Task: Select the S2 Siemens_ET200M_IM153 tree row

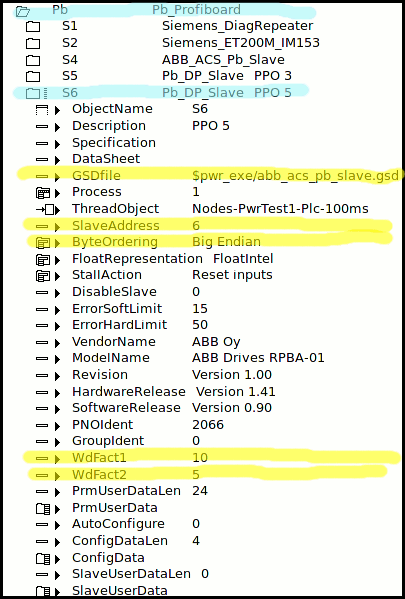Action: point(173,43)
